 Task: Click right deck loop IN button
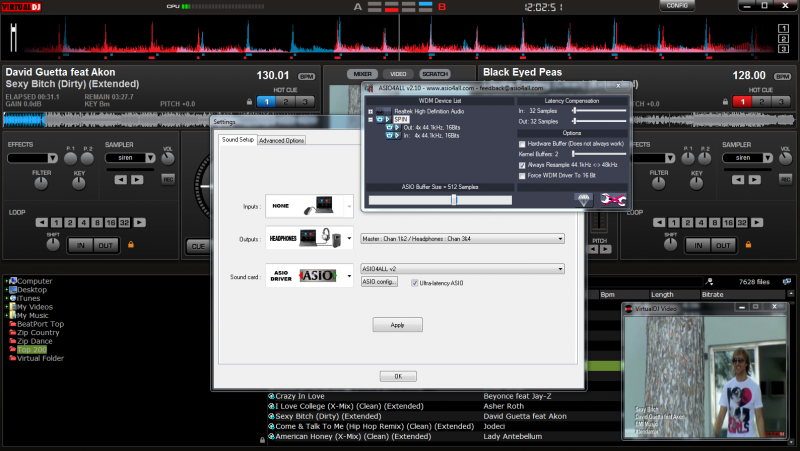click(698, 245)
